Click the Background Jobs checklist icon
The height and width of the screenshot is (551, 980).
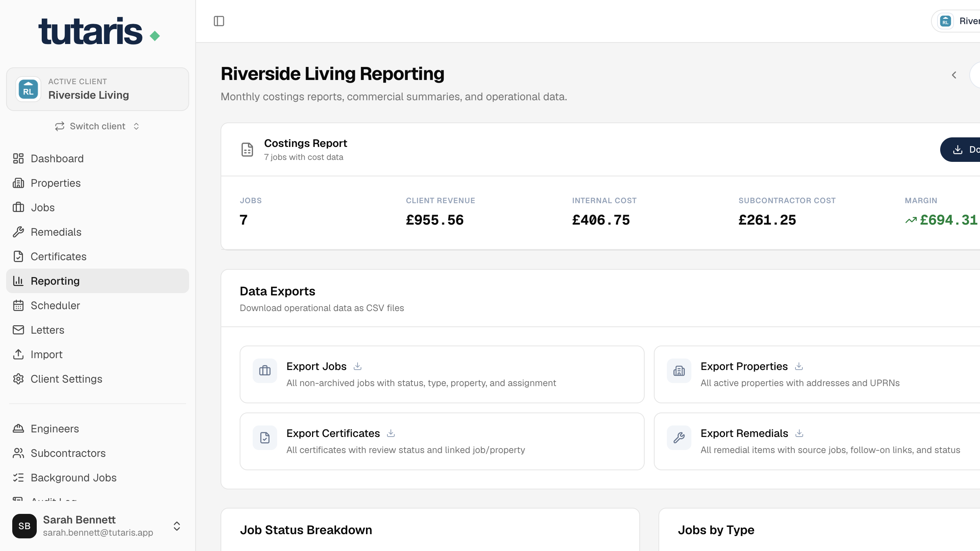click(18, 478)
